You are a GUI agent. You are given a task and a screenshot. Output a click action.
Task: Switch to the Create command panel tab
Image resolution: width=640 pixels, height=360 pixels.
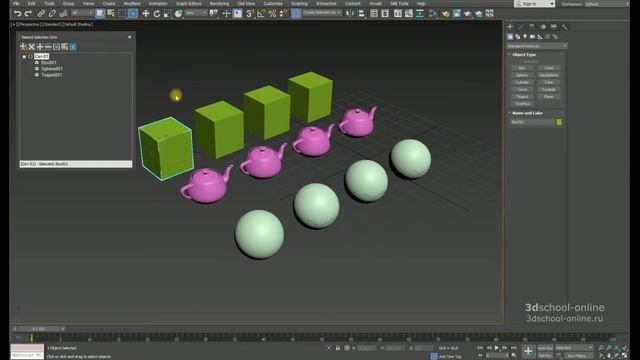coord(510,27)
